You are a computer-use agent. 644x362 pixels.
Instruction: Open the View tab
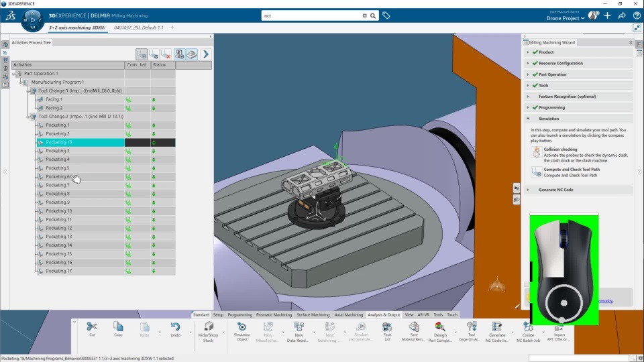pos(409,315)
